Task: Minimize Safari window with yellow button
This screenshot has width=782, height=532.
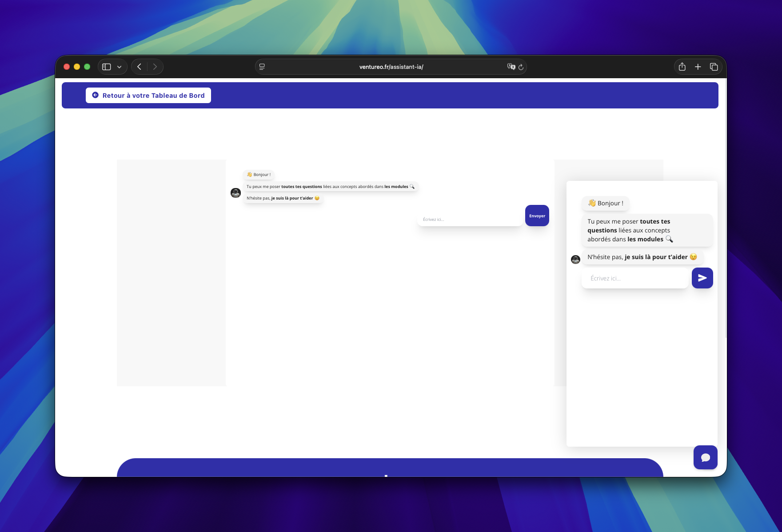Action: [77, 67]
